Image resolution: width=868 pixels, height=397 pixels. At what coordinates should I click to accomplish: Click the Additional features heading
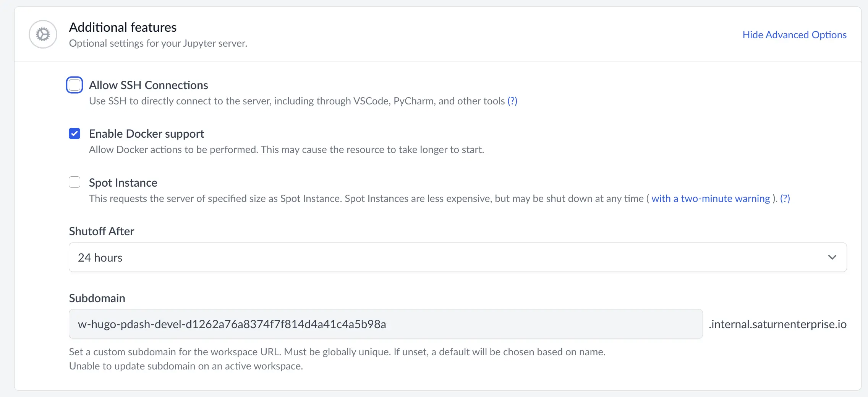click(x=123, y=27)
